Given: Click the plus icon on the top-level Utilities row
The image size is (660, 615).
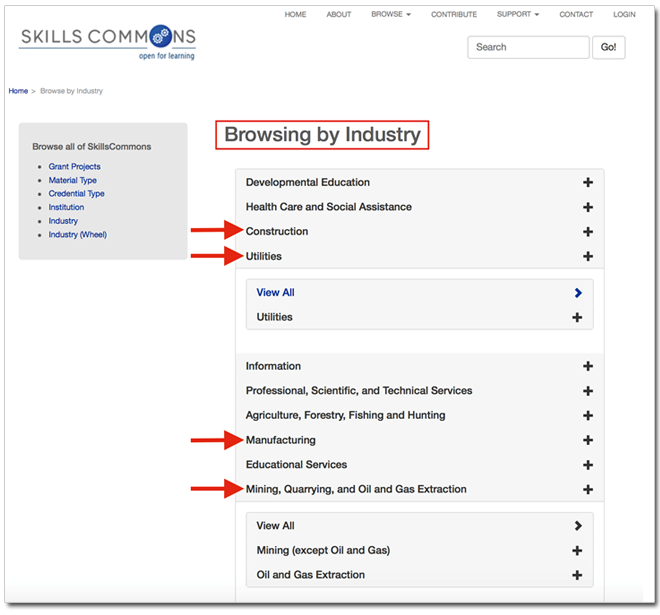Looking at the screenshot, I should (x=588, y=256).
